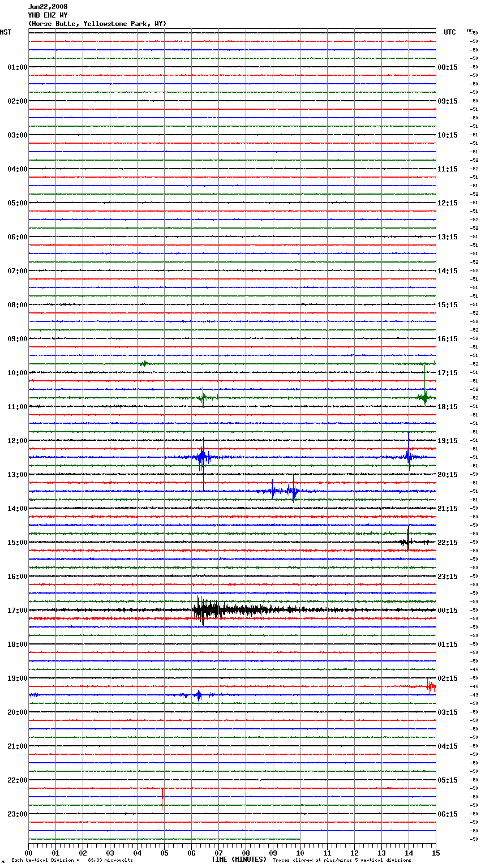481x868 pixels.
Task: Click the 00:15 UTC time label
Action: (448, 611)
